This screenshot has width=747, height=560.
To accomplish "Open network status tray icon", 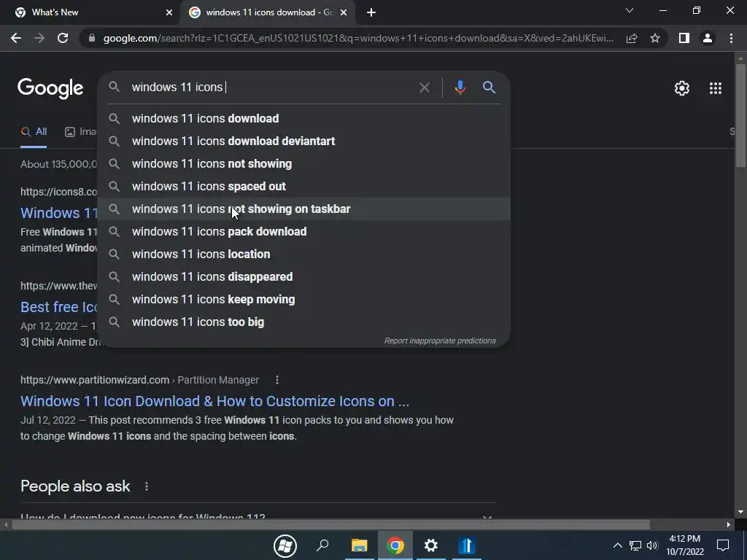I will click(635, 545).
